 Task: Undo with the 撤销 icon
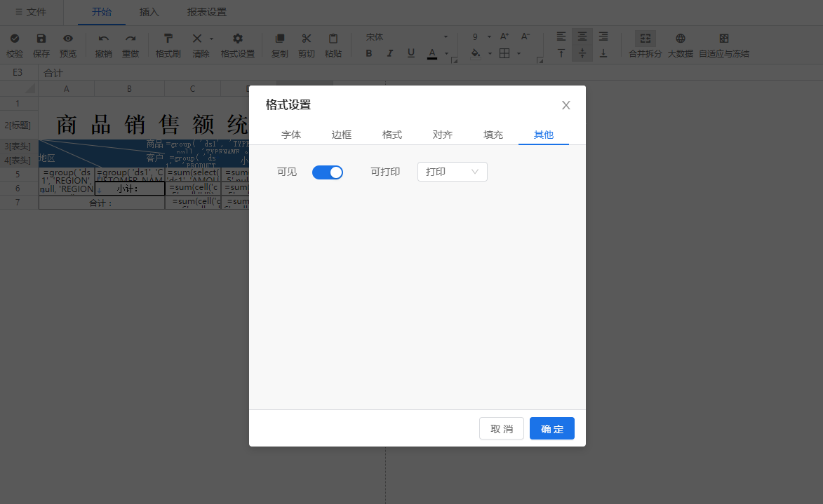coord(103,39)
